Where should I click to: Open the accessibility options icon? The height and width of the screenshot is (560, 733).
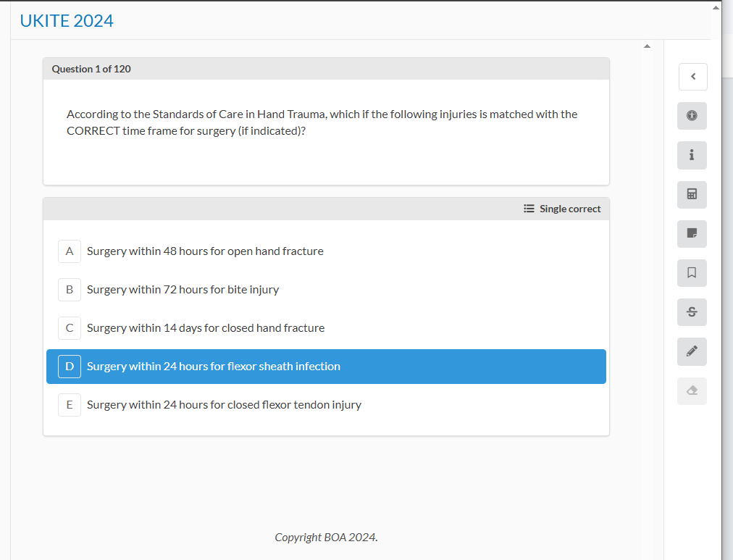[692, 116]
